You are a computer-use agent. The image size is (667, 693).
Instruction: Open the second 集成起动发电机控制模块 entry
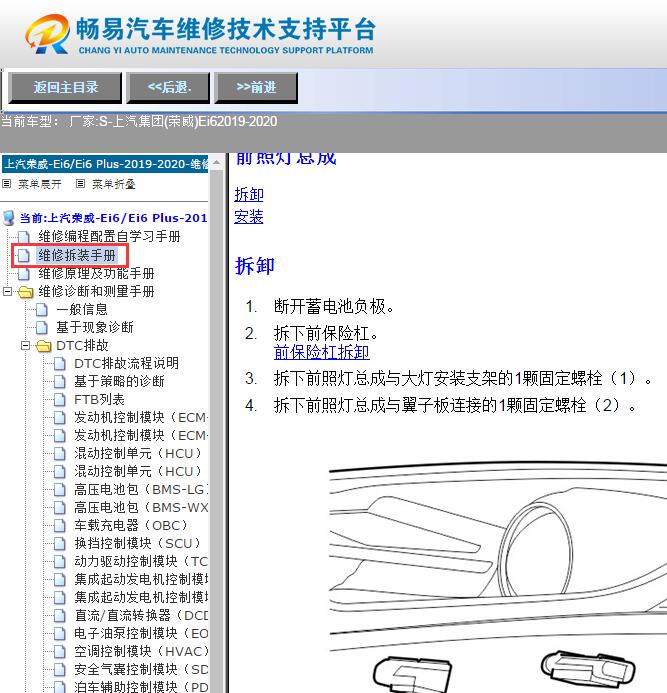pos(141,598)
